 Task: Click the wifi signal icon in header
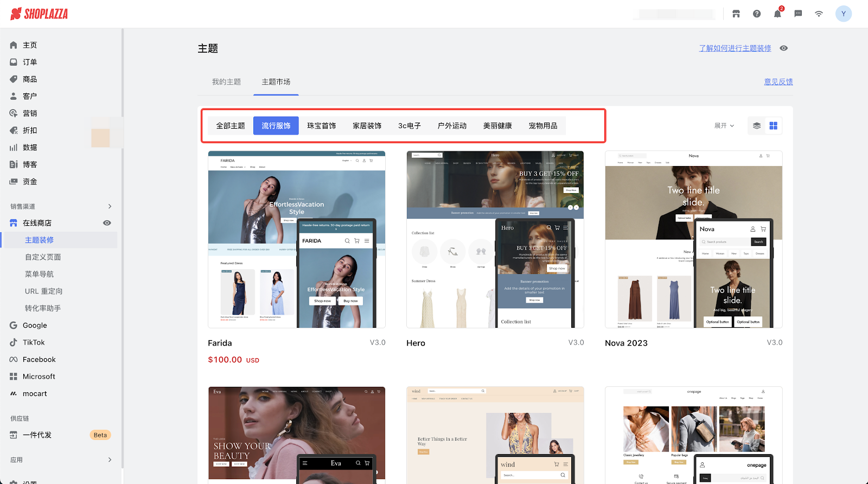point(819,14)
